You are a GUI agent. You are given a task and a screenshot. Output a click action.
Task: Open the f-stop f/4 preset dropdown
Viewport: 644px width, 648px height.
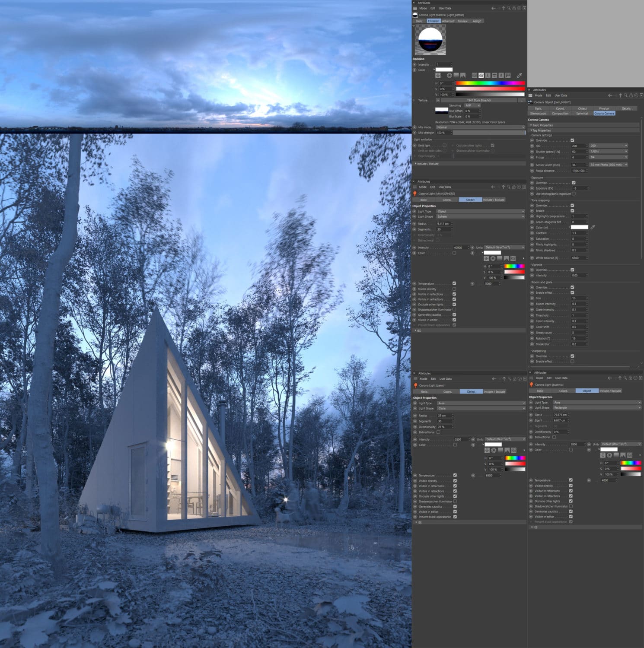click(609, 157)
